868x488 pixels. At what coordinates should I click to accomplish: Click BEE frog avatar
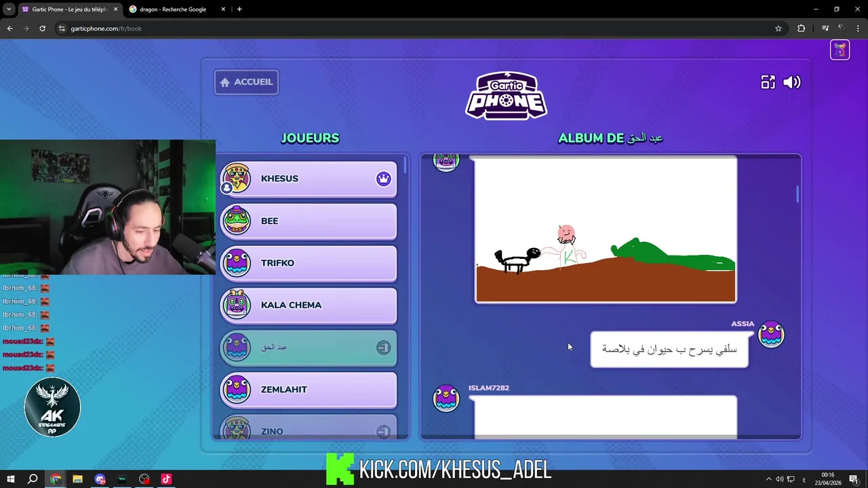coord(237,220)
